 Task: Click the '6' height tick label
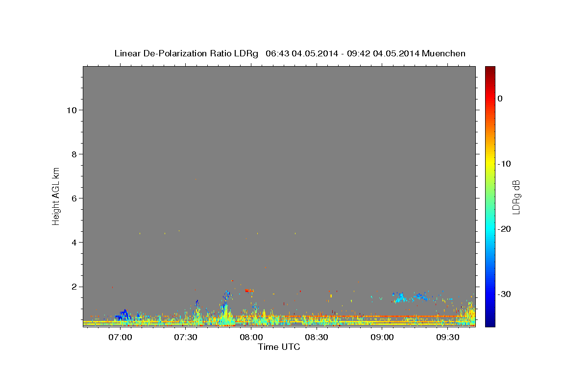pyautogui.click(x=73, y=198)
